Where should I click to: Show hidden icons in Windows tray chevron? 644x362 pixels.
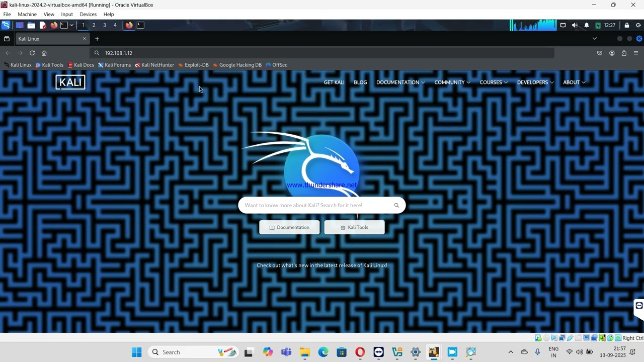tap(511, 352)
